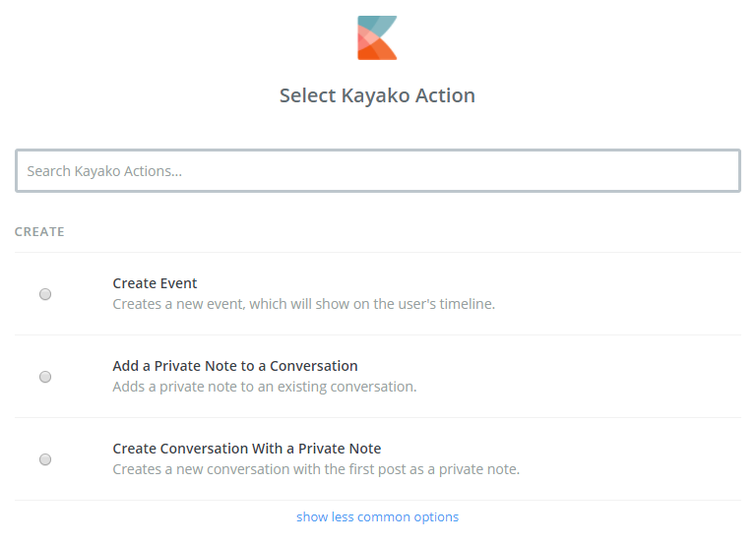This screenshot has height=544, width=756.
Task: Focus the action search box placeholder text
Action: 104,171
